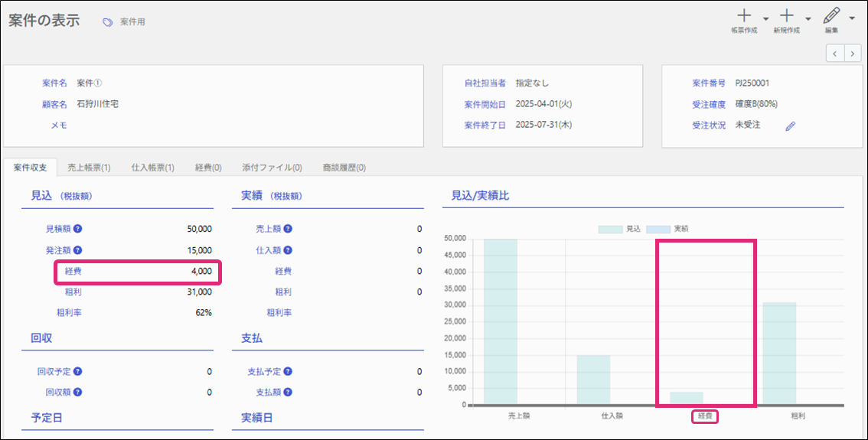Toggle 実績 series in chart legend
This screenshot has height=440, width=868.
[667, 229]
